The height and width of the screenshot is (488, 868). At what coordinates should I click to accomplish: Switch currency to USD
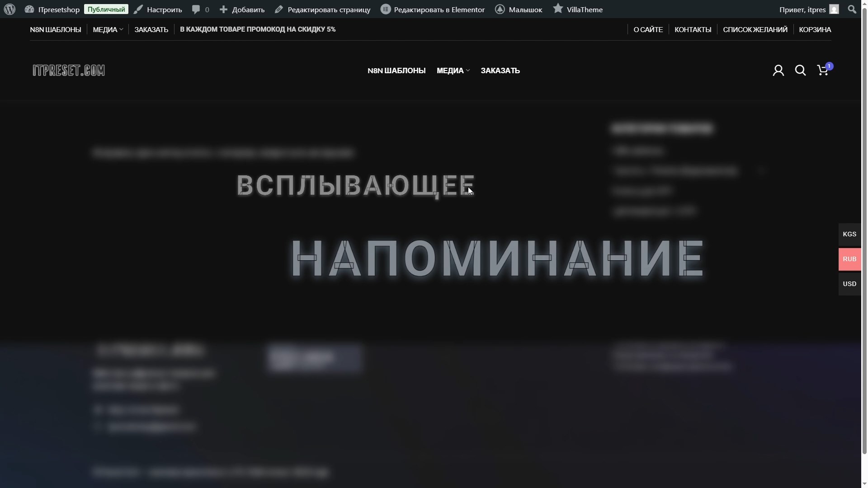[x=849, y=284]
